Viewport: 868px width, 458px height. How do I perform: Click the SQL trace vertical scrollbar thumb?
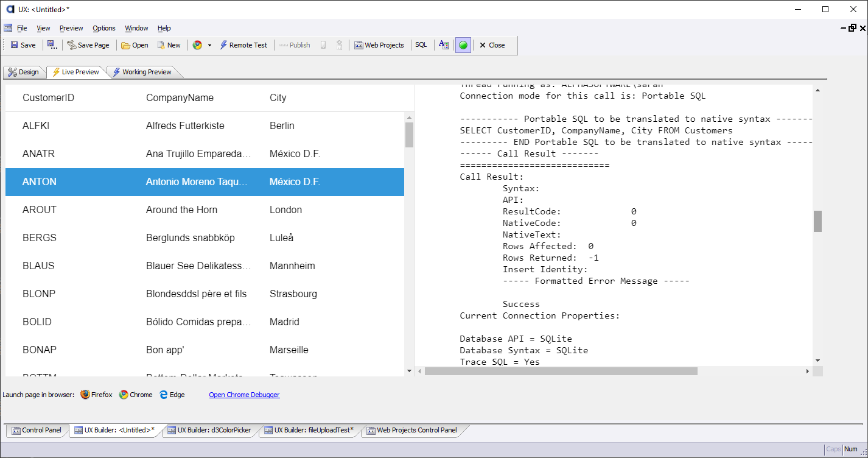817,221
